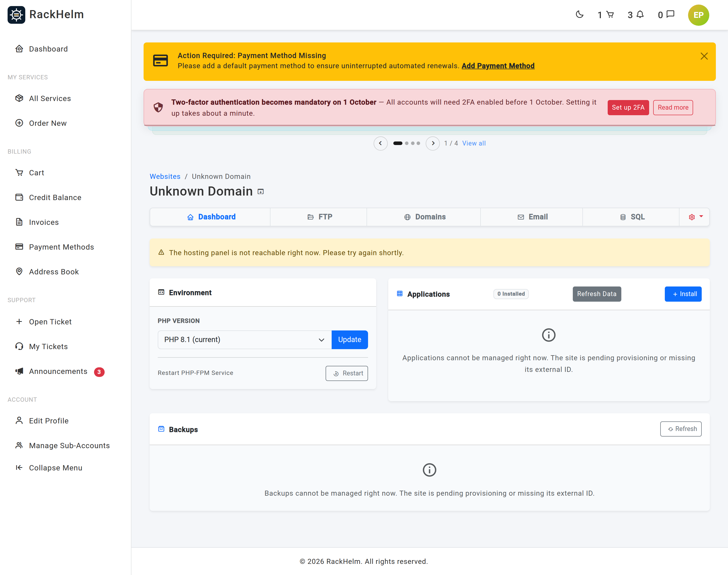
Task: Click the Backups section icon
Action: click(x=161, y=429)
